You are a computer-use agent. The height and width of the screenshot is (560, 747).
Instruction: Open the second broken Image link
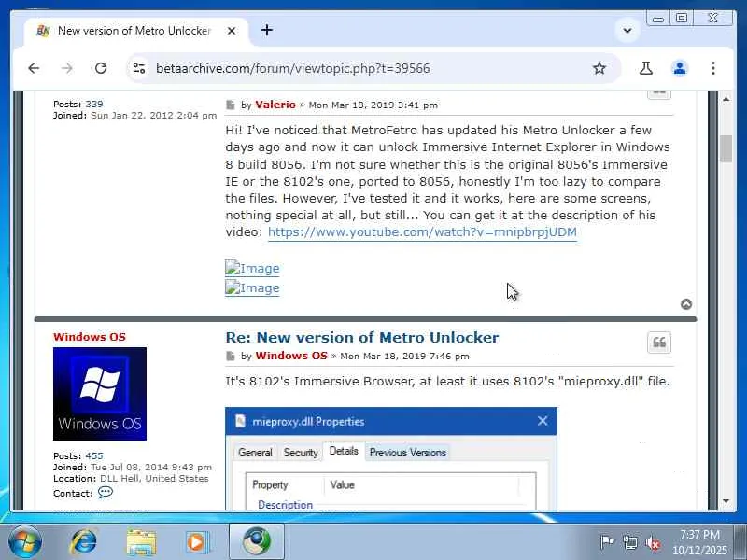(252, 287)
